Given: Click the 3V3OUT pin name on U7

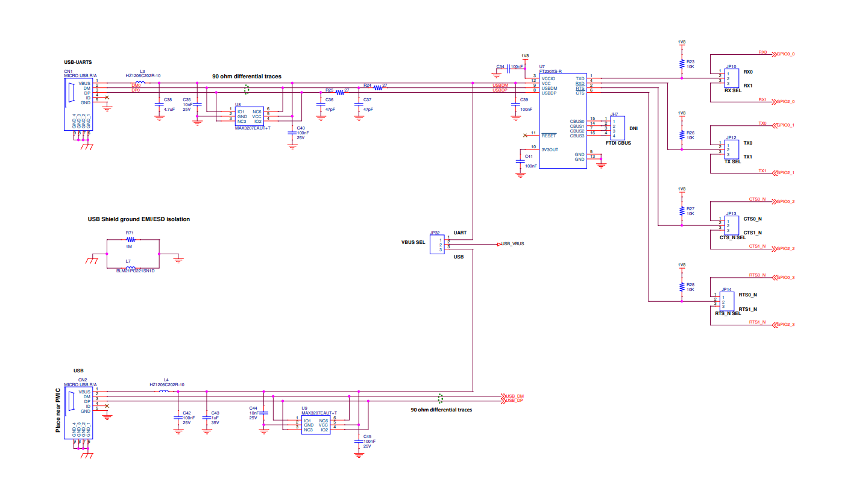Looking at the screenshot, I should [x=550, y=150].
